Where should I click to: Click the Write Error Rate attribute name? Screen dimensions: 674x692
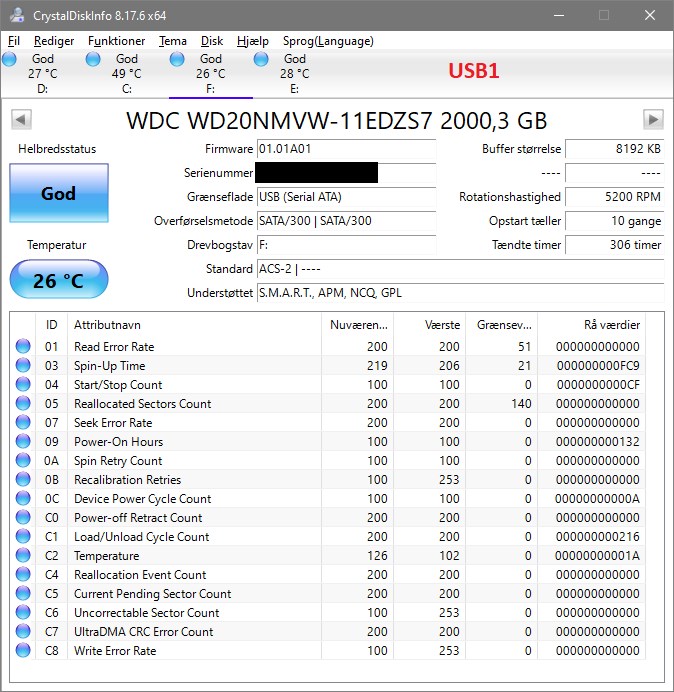point(115,651)
